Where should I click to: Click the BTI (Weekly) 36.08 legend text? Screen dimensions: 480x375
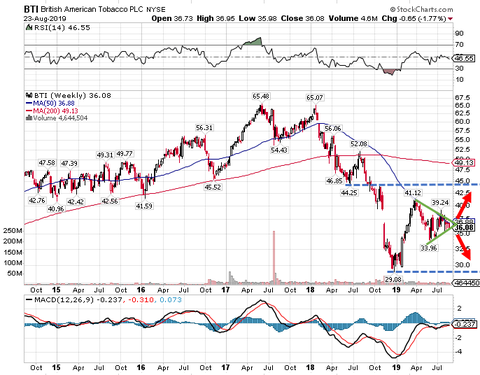coord(73,96)
